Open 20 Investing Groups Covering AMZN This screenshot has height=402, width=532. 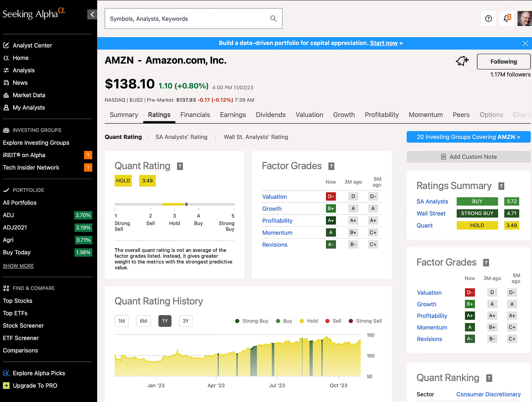(x=468, y=137)
